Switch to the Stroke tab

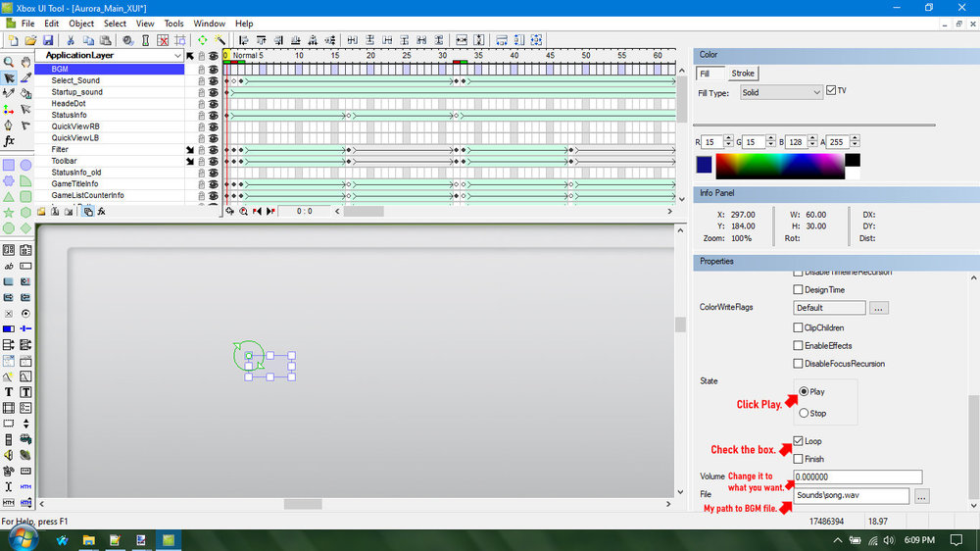(x=743, y=74)
